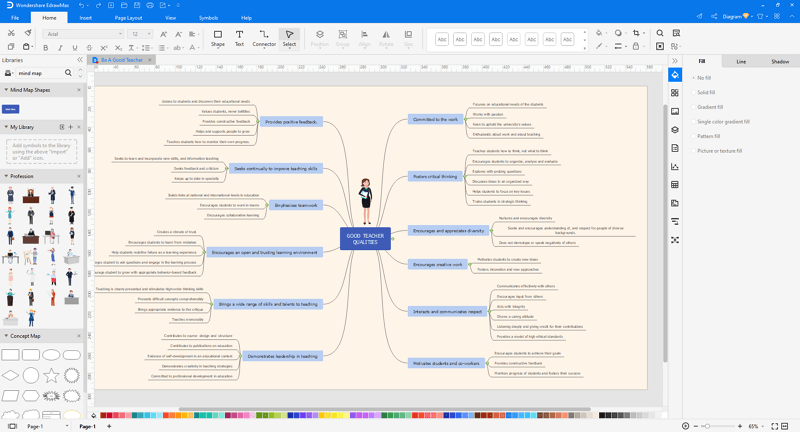The height and width of the screenshot is (432, 800).
Task: Open the Page-1 selector dropdown
Action: click(67, 426)
